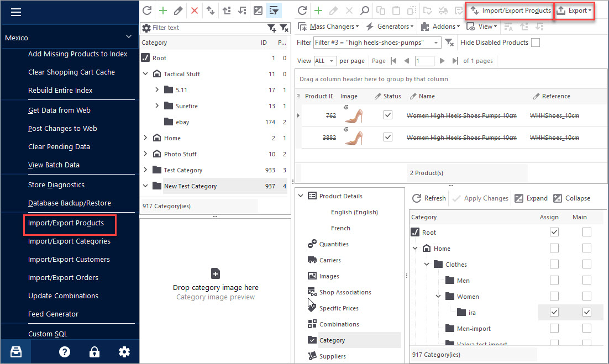Open View menu in products toolbar

(481, 27)
